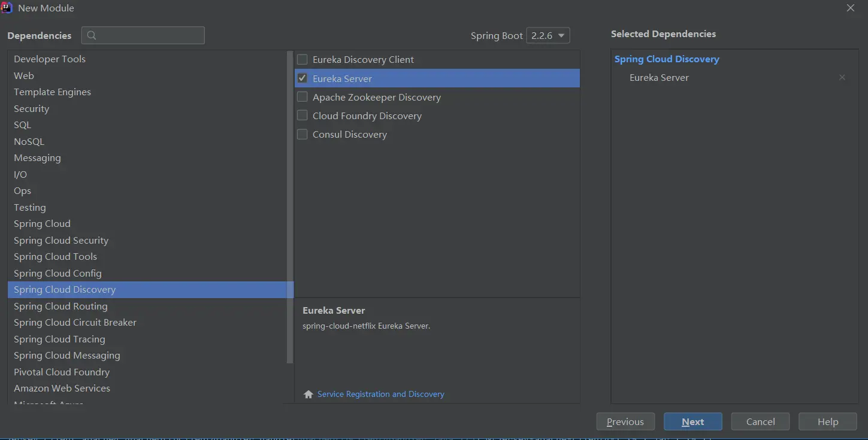Open the Messaging category
868x440 pixels.
148,157
